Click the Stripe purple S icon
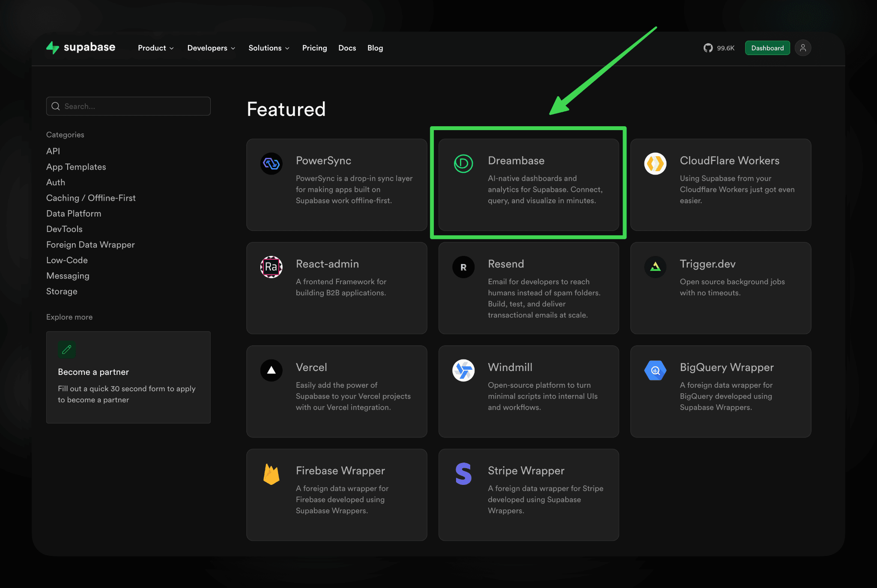Viewport: 877px width, 588px height. tap(463, 474)
